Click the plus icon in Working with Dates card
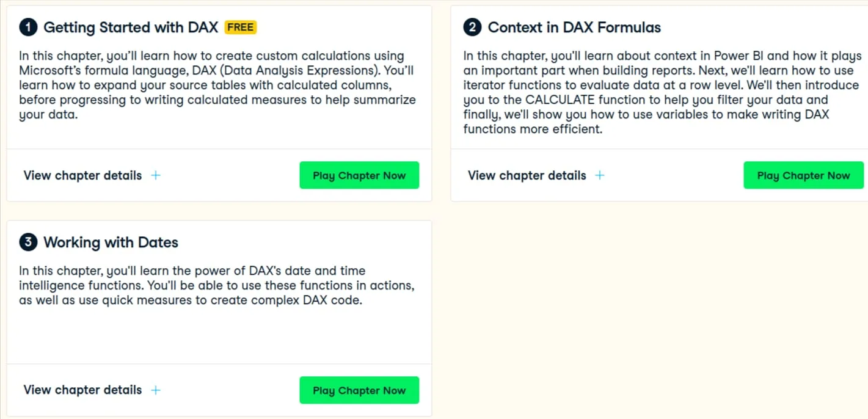This screenshot has height=419, width=868. click(x=156, y=390)
